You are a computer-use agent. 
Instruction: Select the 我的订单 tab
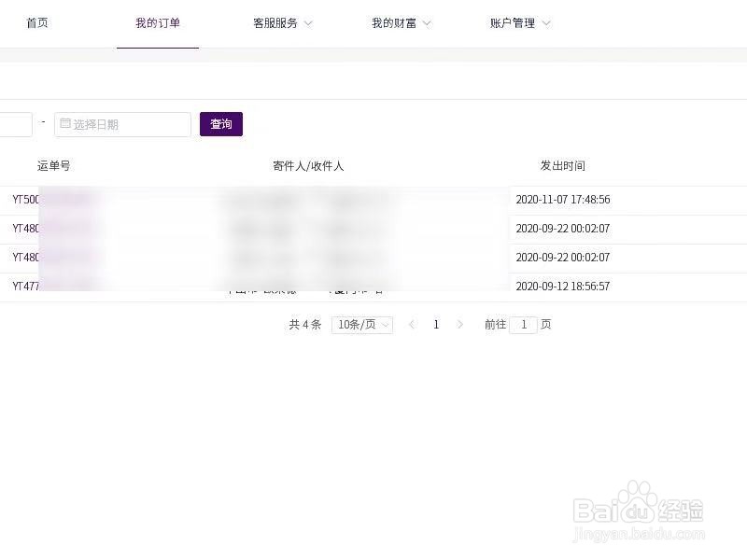[157, 23]
